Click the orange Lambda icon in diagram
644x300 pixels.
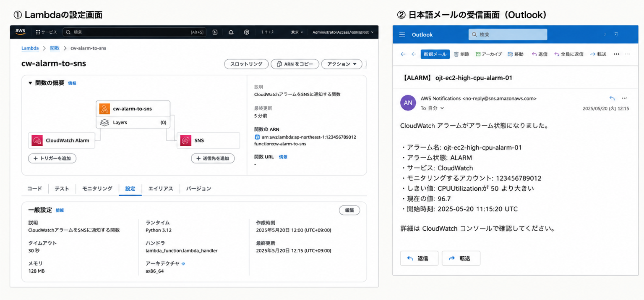pyautogui.click(x=104, y=109)
